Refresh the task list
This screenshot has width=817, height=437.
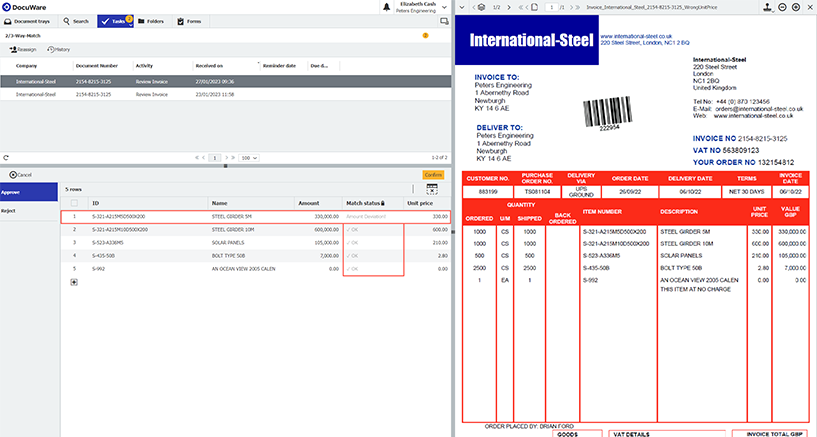pyautogui.click(x=6, y=157)
